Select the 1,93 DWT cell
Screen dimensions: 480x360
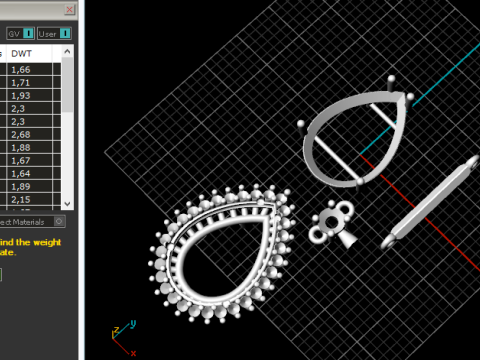[29, 96]
